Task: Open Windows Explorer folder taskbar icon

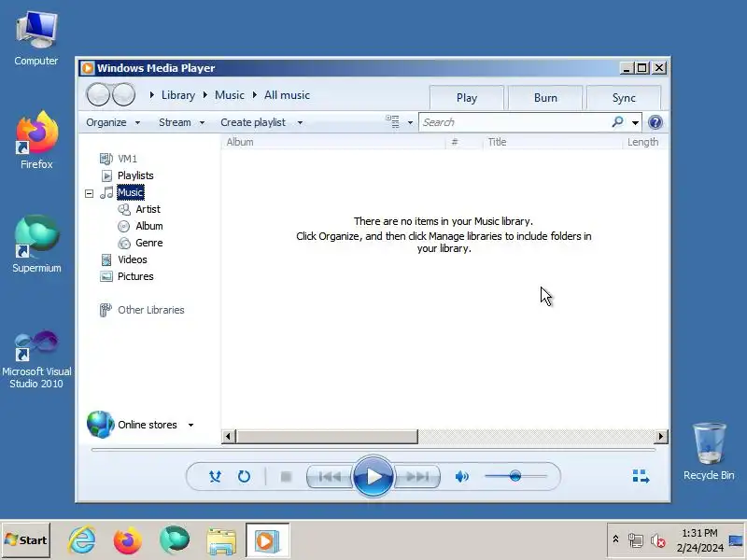Action: 221,540
